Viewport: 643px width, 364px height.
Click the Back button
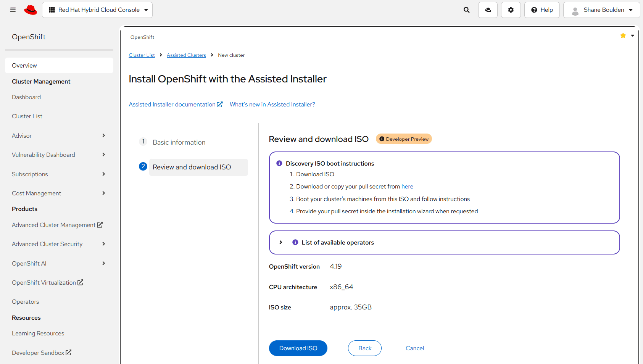pos(364,348)
